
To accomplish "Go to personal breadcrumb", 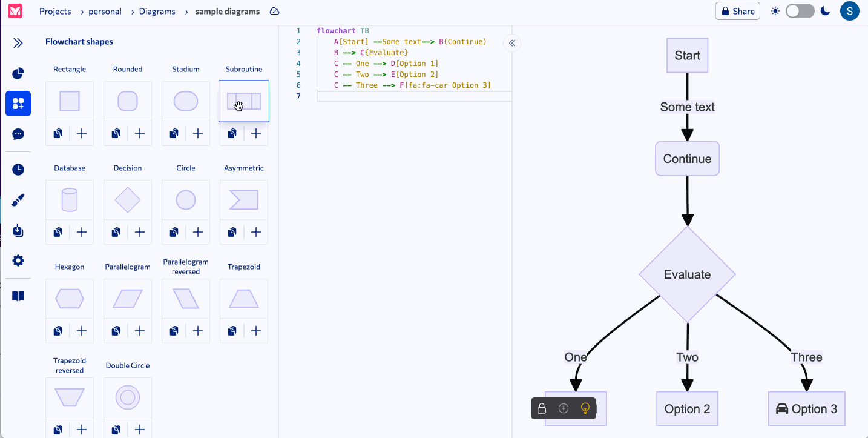I will tap(105, 12).
